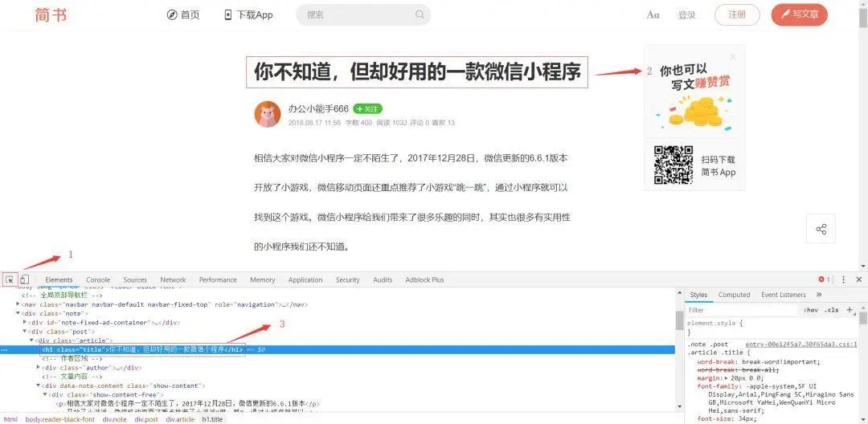Click the article heading 你不知道，但却好用的一款微信小程序

(x=417, y=71)
